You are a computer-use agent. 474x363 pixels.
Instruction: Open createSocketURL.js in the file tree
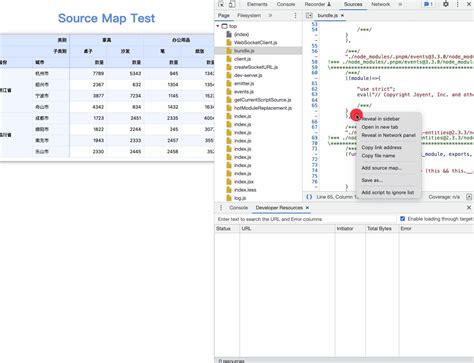tap(256, 67)
